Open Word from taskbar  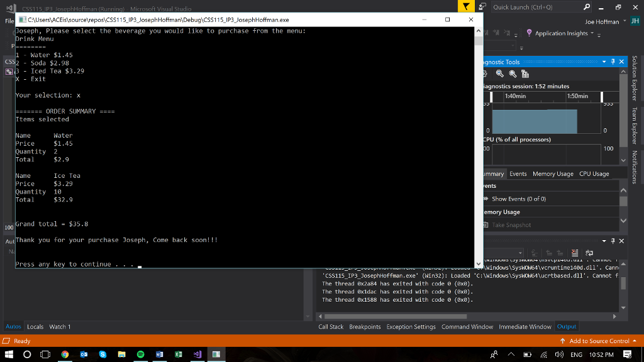[159, 354]
